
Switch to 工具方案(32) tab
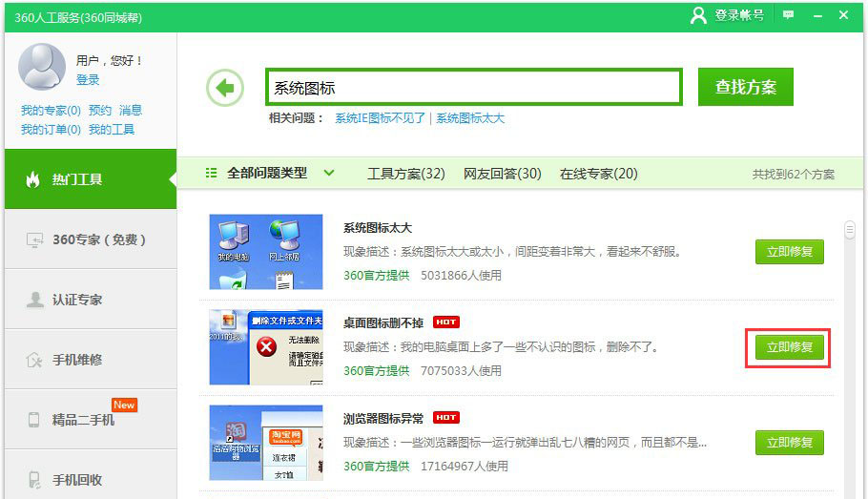[406, 174]
